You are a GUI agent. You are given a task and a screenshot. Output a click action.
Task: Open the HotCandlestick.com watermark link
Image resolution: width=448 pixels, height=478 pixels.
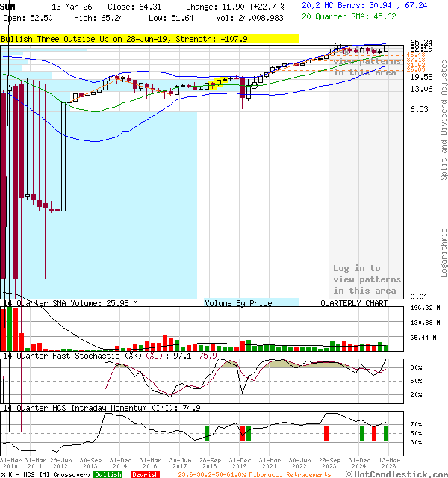coord(396,474)
